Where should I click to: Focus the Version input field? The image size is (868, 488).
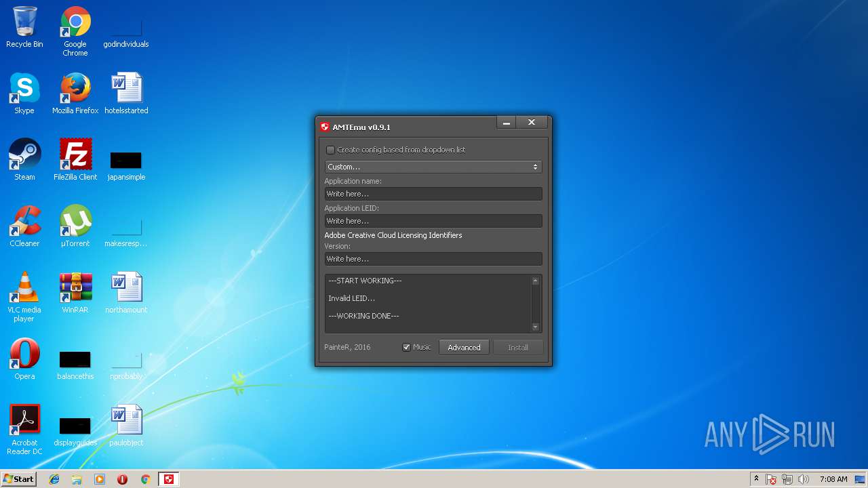(x=433, y=259)
